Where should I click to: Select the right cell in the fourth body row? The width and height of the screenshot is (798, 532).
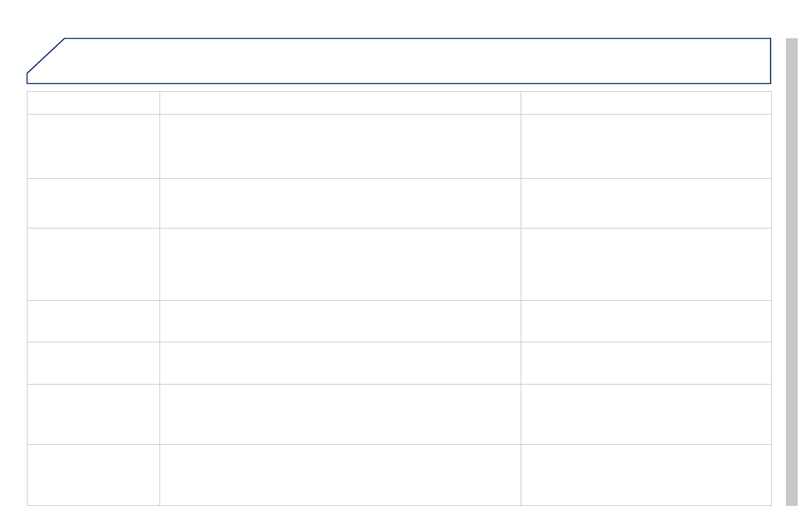pyautogui.click(x=646, y=321)
